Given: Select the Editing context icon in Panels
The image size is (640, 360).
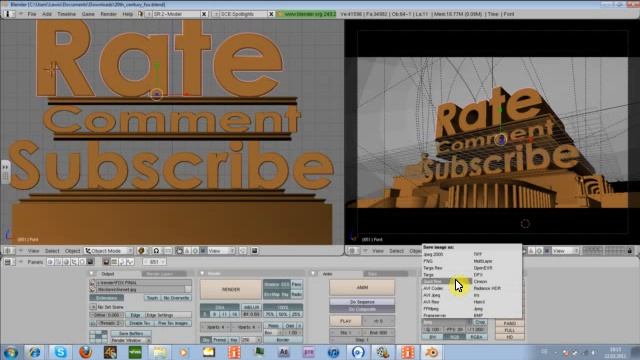Looking at the screenshot, I should pos(82,262).
